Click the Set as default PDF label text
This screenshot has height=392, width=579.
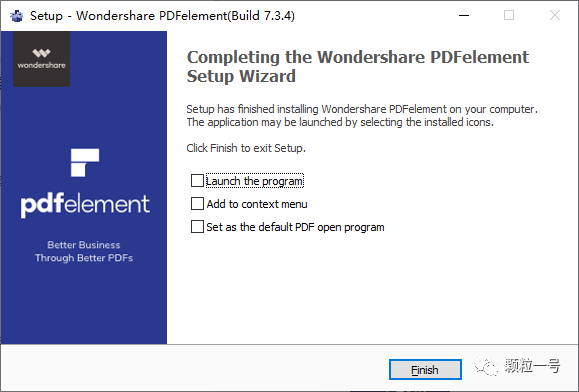295,227
